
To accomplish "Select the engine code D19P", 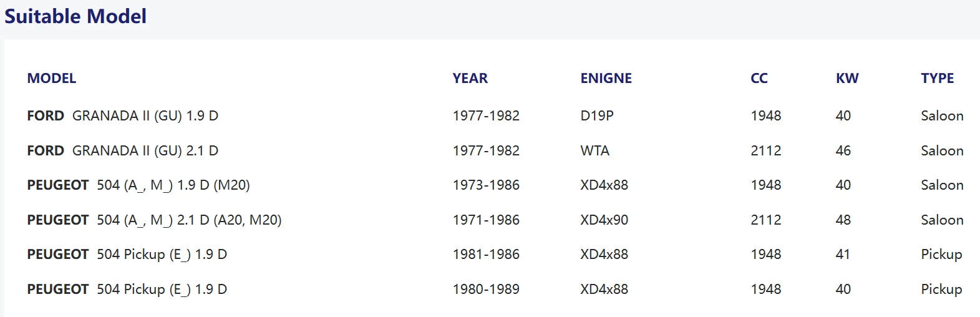I will point(597,116).
